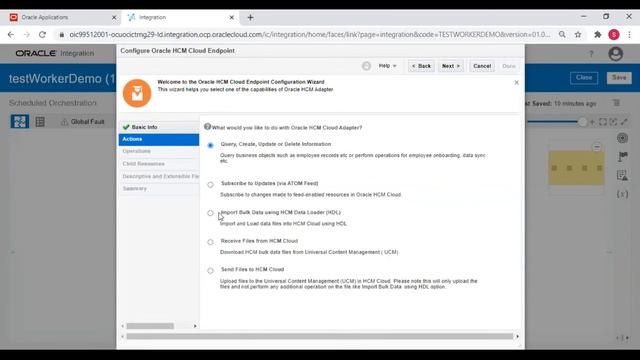Click the Oracle Integration help question mark

[591, 54]
